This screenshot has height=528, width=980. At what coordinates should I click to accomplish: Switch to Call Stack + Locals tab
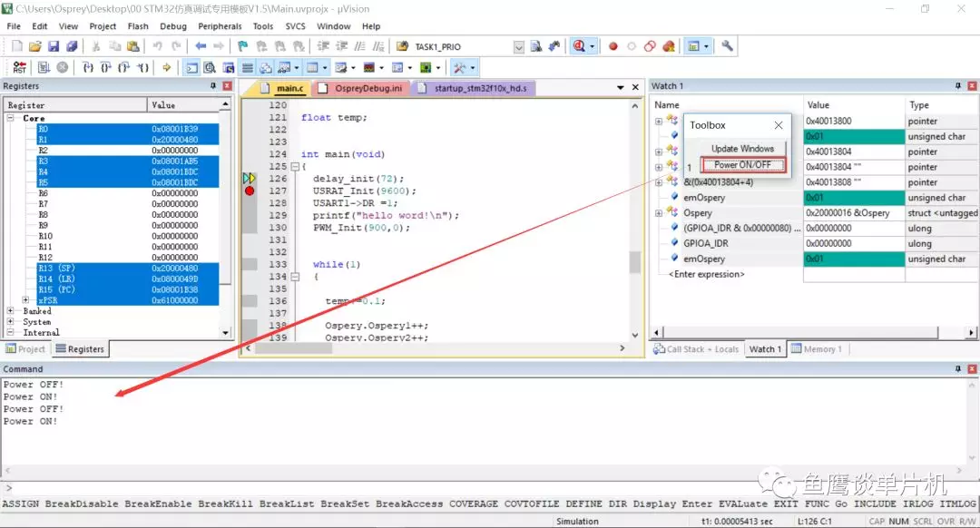[x=696, y=348]
